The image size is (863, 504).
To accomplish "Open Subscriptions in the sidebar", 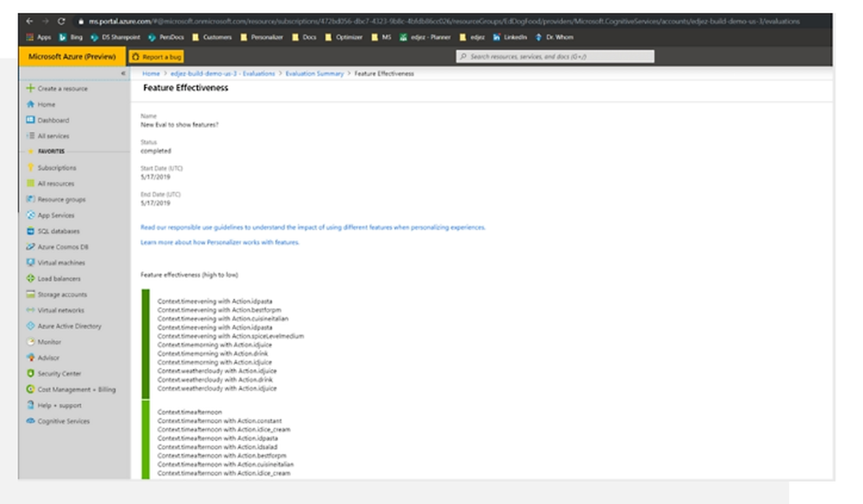I will pos(51,167).
